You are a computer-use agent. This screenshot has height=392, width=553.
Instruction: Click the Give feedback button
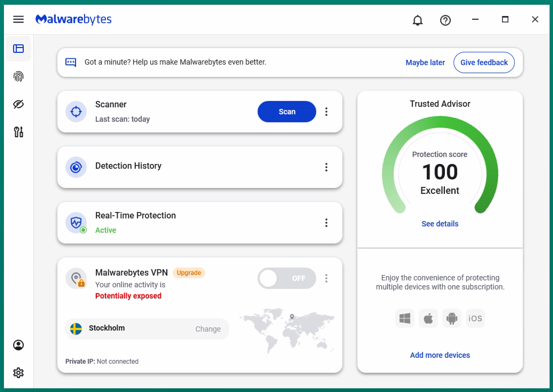[x=484, y=62]
